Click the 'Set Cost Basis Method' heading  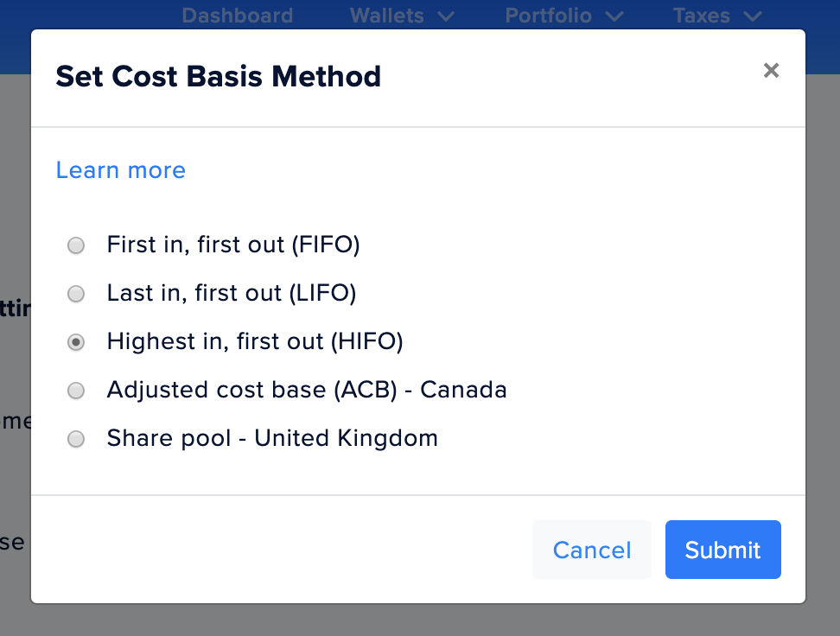click(218, 77)
